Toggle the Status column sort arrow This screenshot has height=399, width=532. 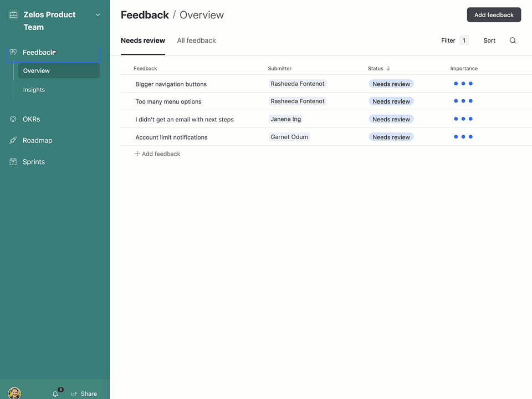[x=389, y=68]
